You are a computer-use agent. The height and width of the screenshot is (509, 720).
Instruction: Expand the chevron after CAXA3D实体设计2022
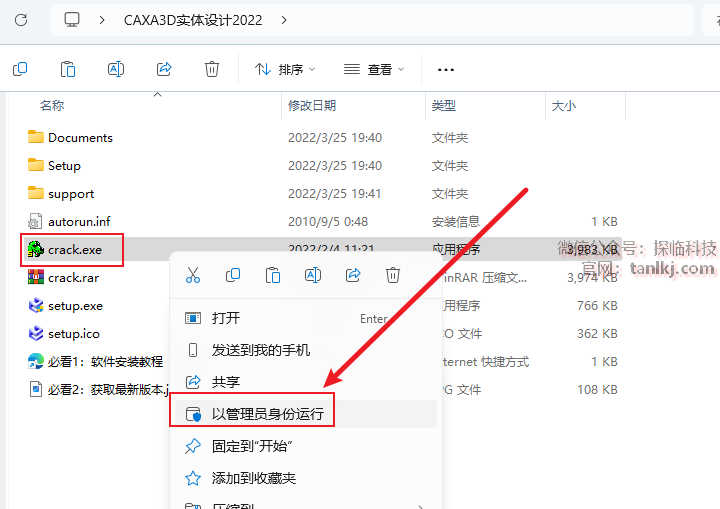[284, 20]
